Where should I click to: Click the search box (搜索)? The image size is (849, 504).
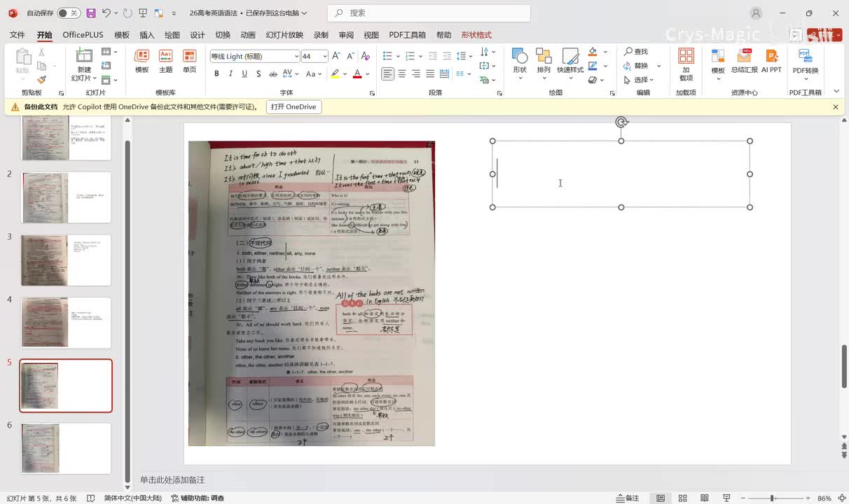point(429,13)
